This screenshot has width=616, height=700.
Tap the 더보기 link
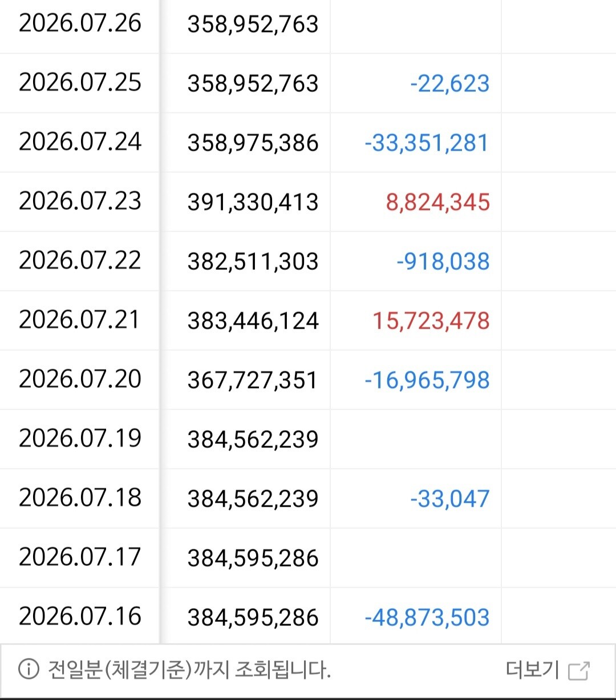click(x=532, y=670)
